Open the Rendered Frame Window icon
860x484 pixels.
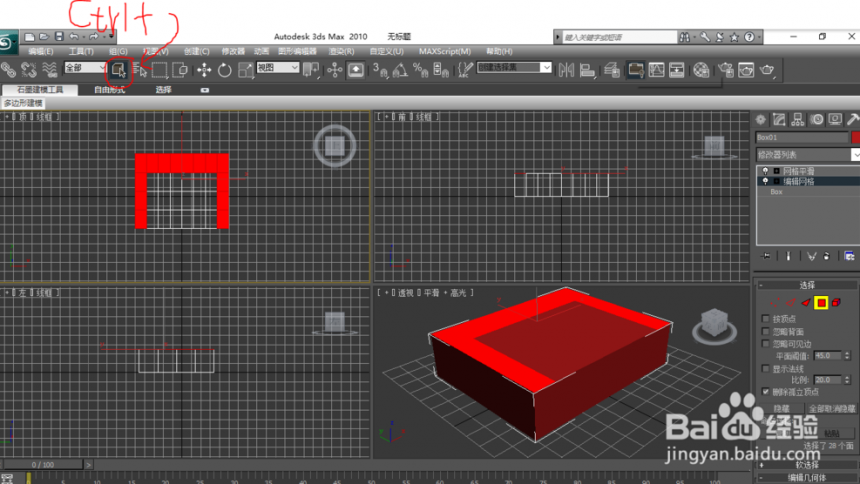(746, 70)
